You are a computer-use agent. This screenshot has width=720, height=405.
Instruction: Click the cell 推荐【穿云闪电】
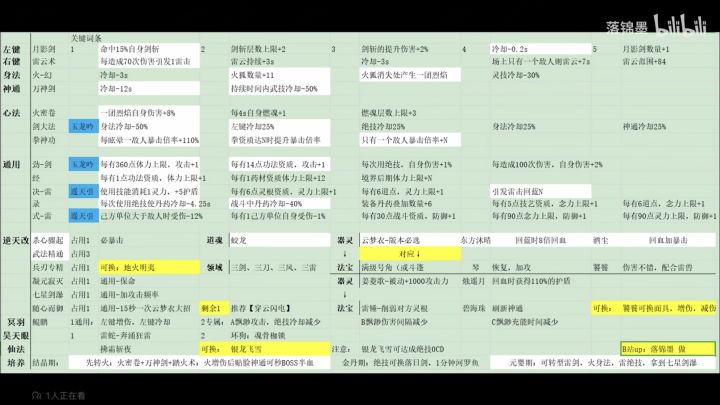[x=260, y=308]
